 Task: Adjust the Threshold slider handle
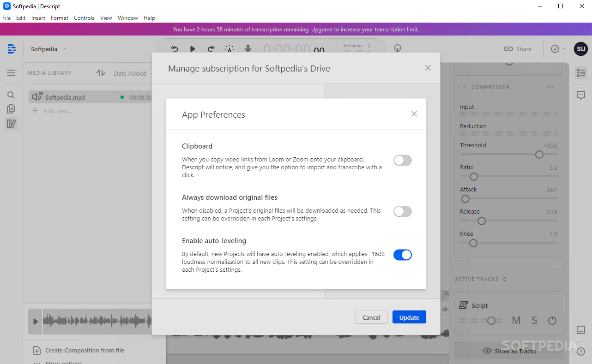539,155
